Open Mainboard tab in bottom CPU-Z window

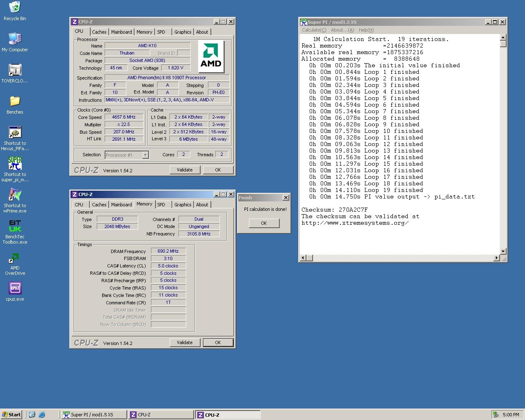pyautogui.click(x=121, y=205)
